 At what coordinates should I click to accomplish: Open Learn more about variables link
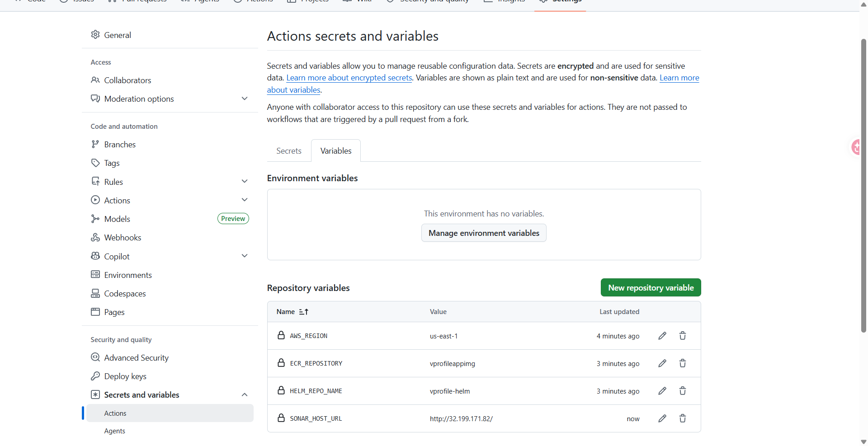click(679, 78)
